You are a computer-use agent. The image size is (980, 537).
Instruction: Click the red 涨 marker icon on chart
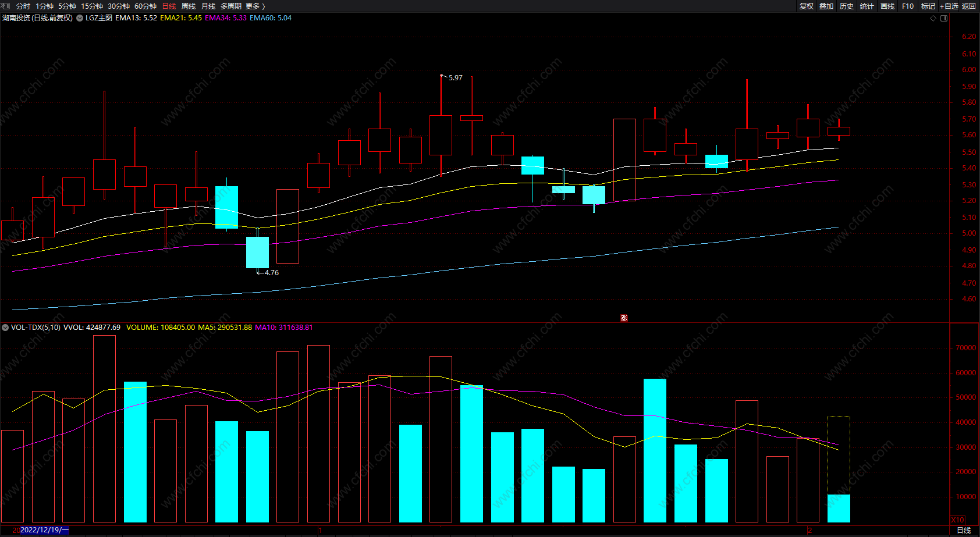pyautogui.click(x=624, y=318)
